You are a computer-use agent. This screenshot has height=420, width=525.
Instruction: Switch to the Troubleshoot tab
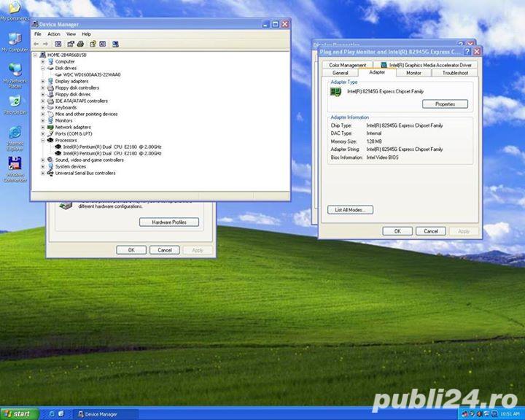tap(455, 73)
